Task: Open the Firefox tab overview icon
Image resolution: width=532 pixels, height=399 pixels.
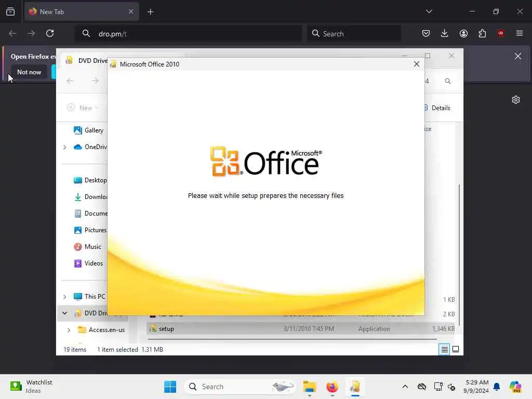Action: coord(10,11)
